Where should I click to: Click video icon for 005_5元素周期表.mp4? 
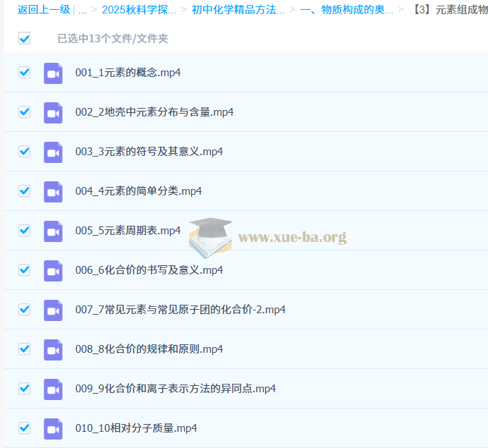[53, 231]
